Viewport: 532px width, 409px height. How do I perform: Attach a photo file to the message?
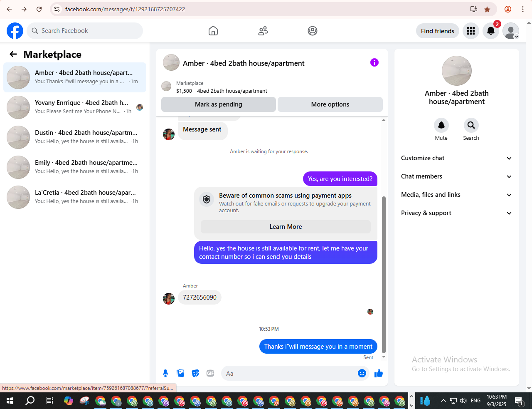180,373
